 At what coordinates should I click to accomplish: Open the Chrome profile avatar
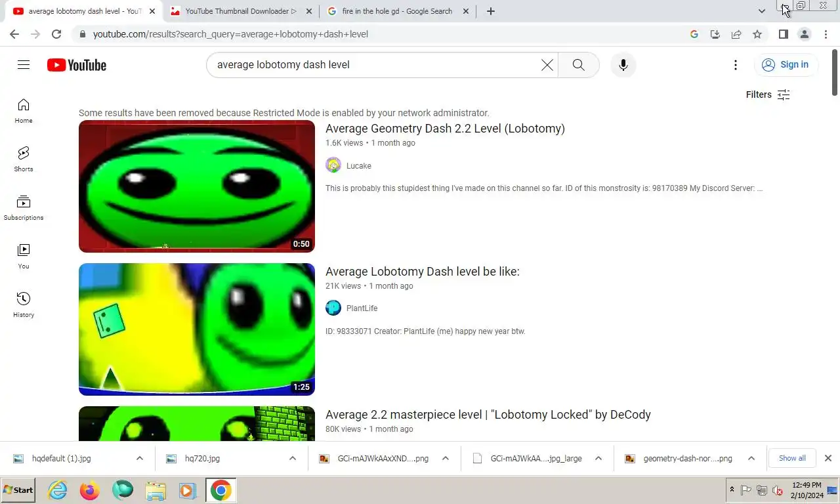pos(805,34)
